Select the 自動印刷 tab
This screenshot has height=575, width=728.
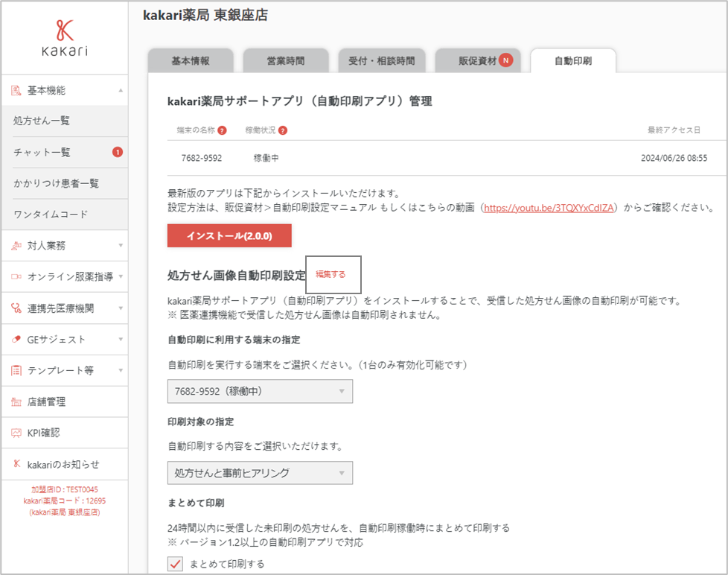[x=573, y=61]
